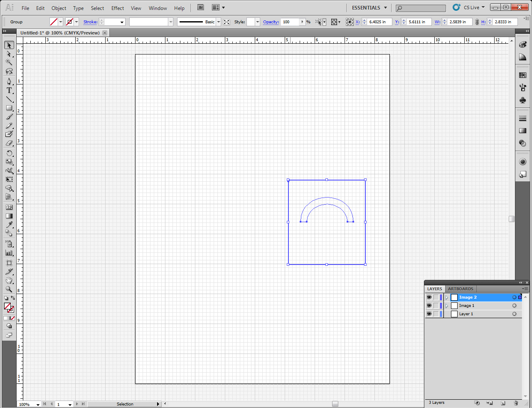Pick the Zoom tool

click(x=9, y=289)
